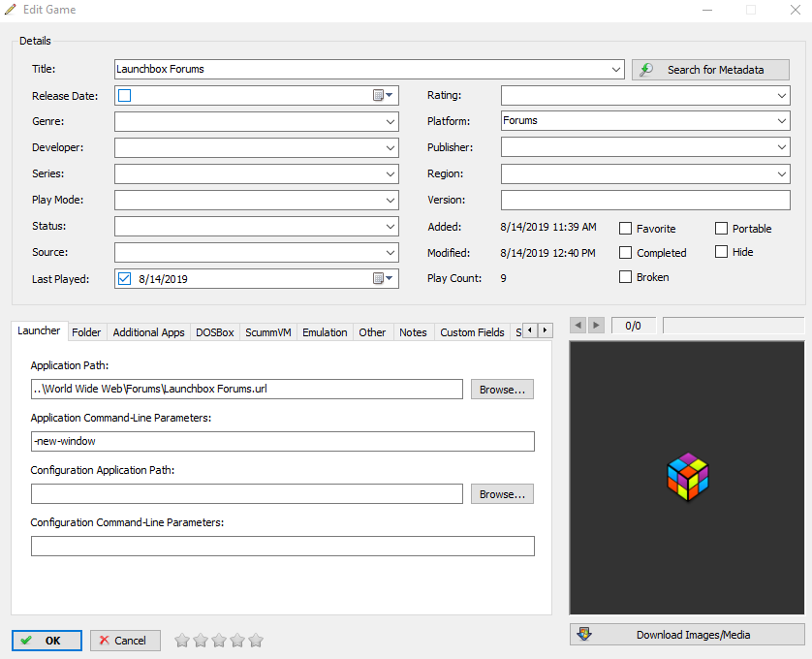Screen dimensions: 812x659
Task: Expand the Title dropdown
Action: pyautogui.click(x=615, y=70)
